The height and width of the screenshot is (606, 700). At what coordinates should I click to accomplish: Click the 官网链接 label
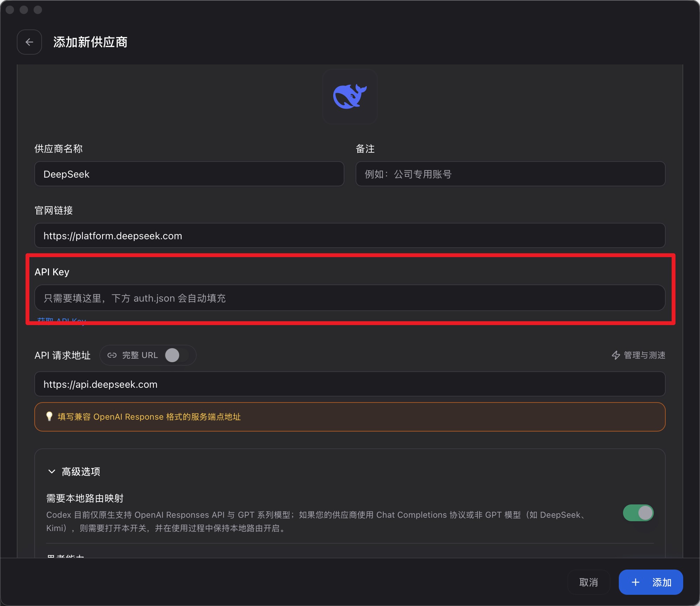[54, 210]
